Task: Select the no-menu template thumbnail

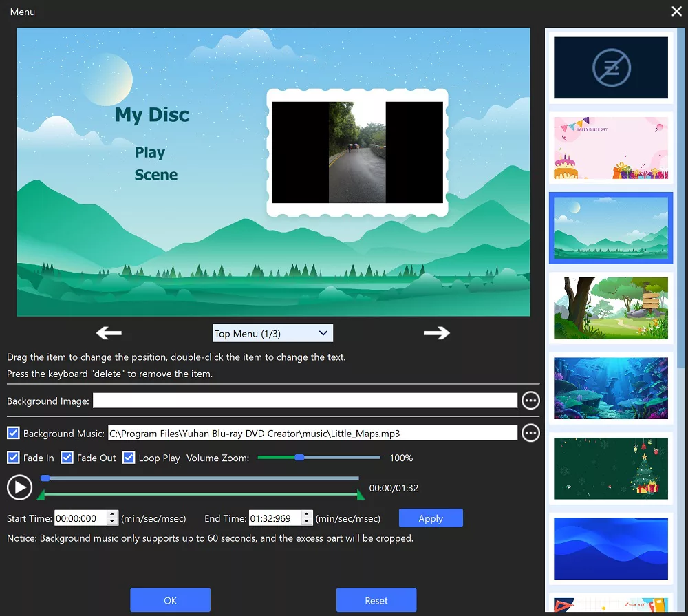Action: pos(610,67)
